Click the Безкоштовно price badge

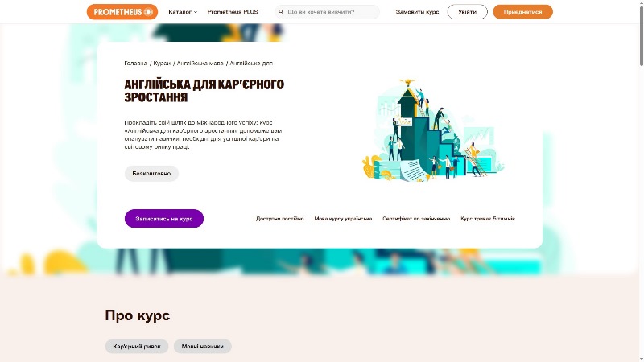[x=151, y=174]
